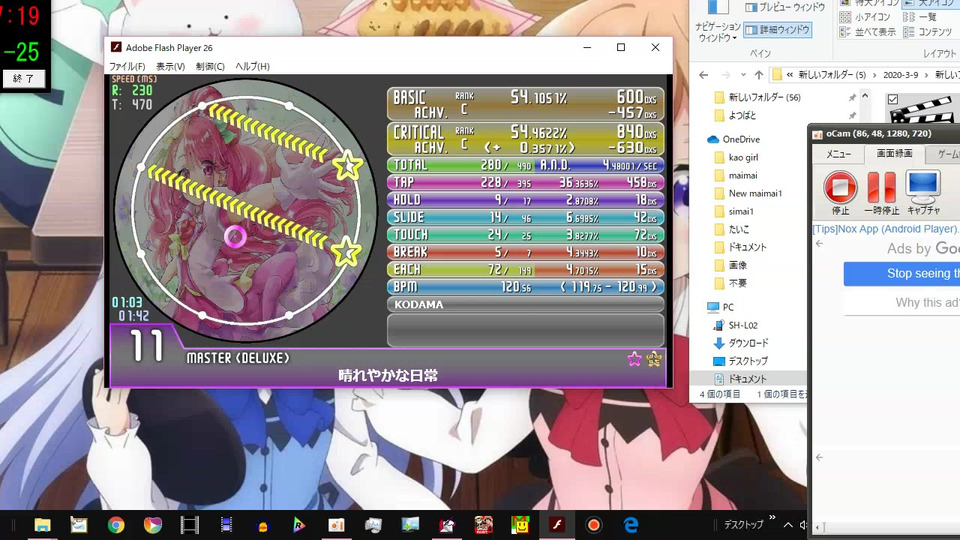Click the upper yellow slide star in Flash Player
This screenshot has width=960, height=540.
pos(348,165)
